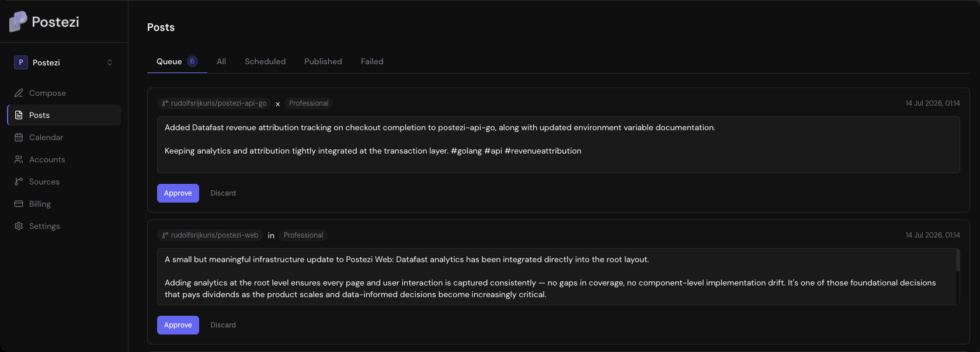This screenshot has height=352, width=980.
Task: Open the Compose page
Action: 64,93
